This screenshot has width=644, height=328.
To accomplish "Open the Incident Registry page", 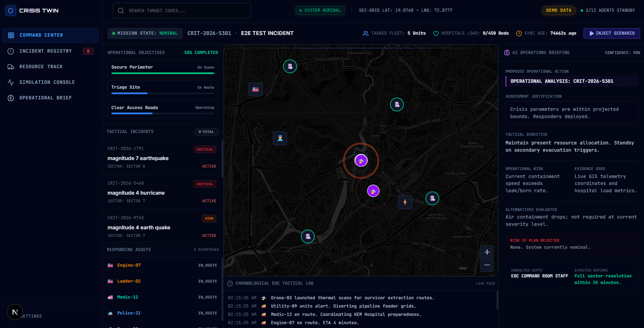I will [50, 51].
